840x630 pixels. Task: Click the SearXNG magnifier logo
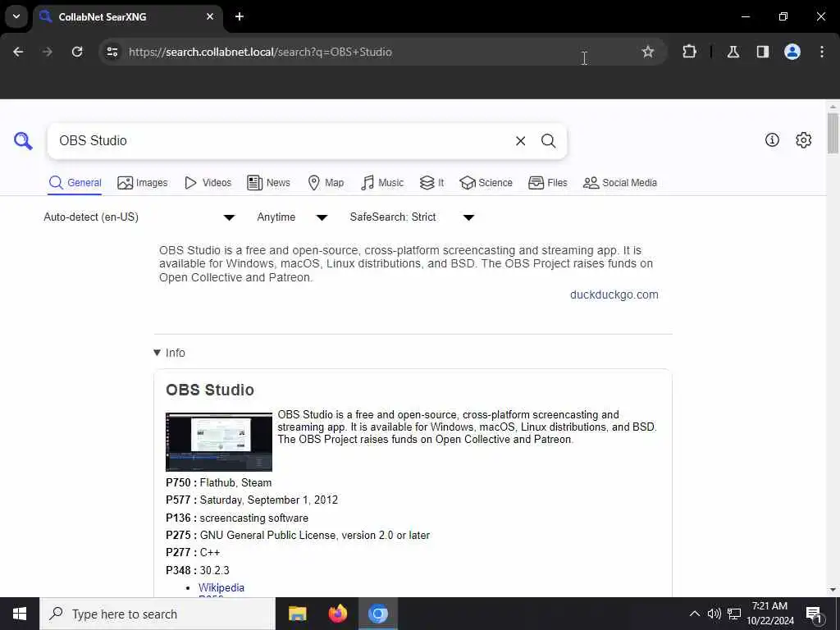(x=23, y=141)
